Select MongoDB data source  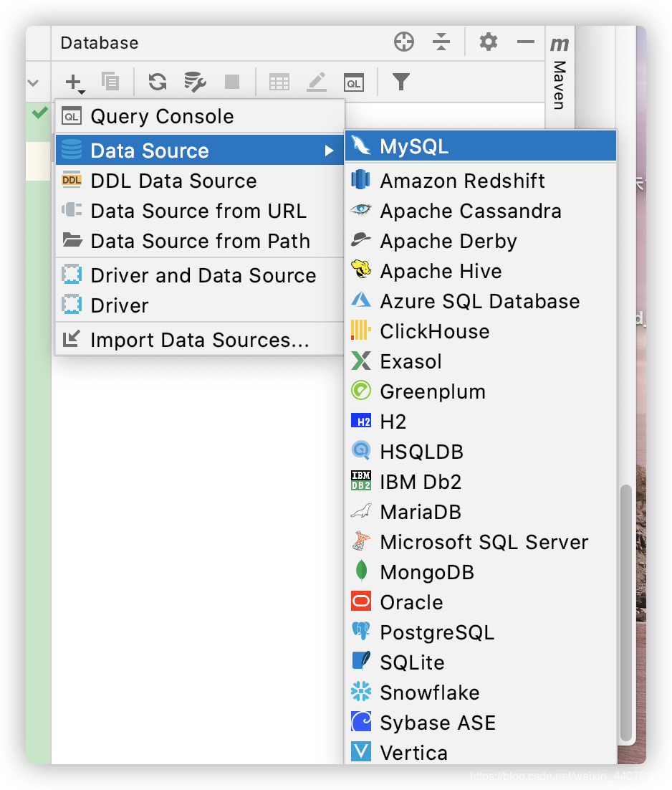coord(481,572)
